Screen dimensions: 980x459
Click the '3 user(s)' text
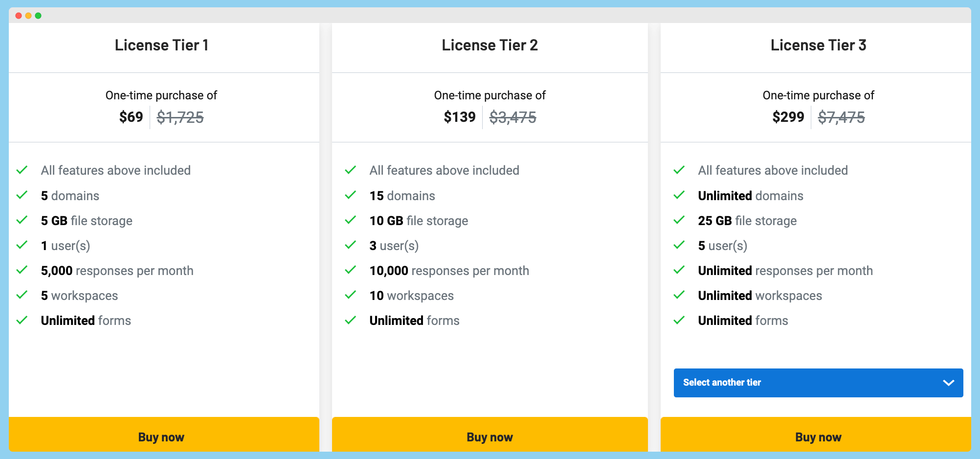click(x=394, y=246)
